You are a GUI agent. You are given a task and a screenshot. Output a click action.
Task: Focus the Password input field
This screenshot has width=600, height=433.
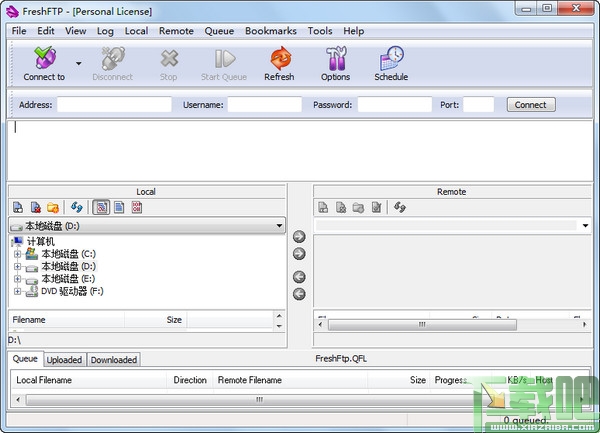395,104
